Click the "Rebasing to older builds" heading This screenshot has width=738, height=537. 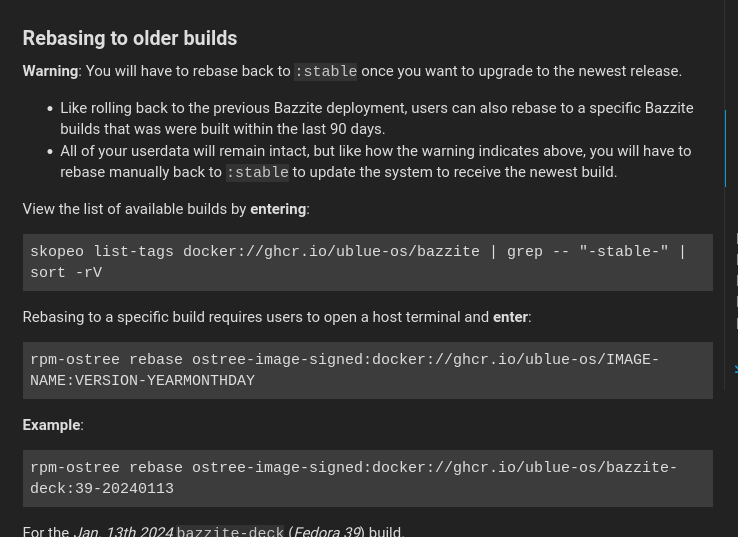click(130, 38)
